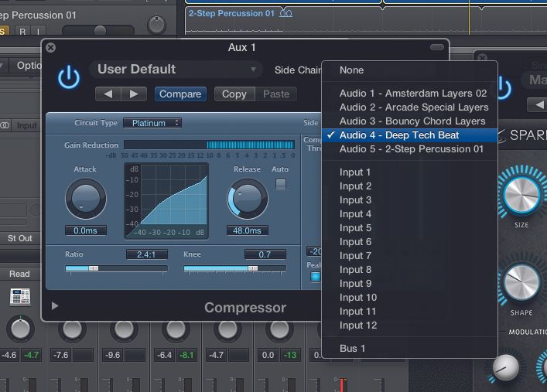Click the Release knob
The width and height of the screenshot is (547, 392).
pos(248,199)
